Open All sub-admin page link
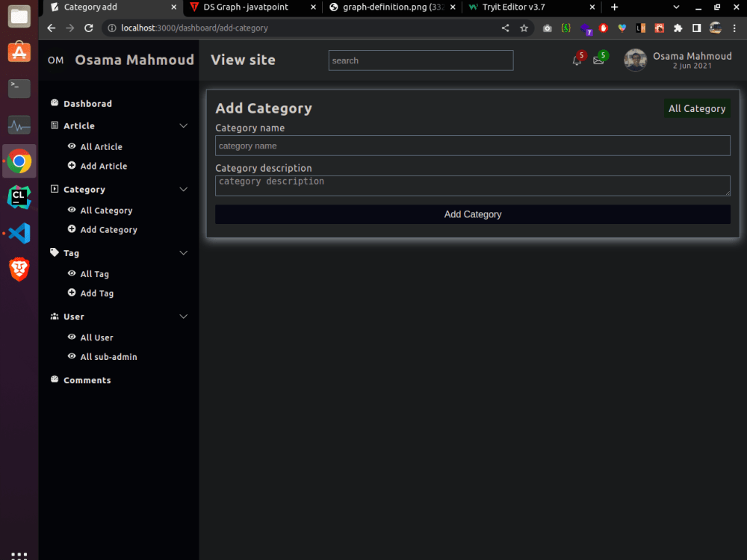 [108, 357]
